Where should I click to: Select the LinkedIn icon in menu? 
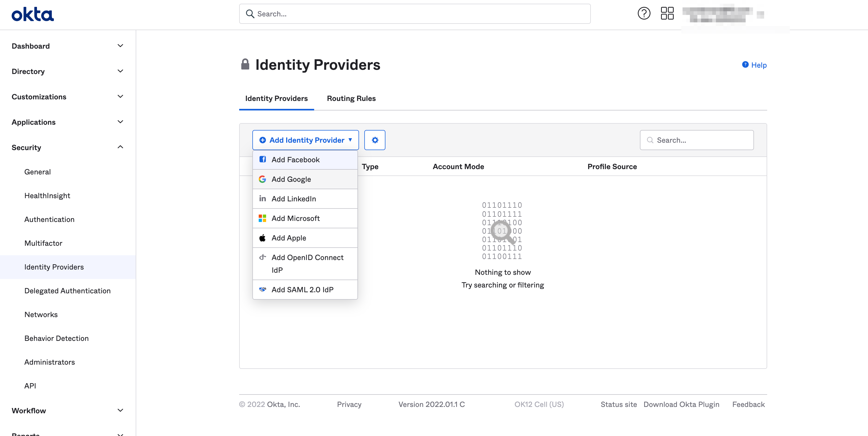(x=262, y=199)
